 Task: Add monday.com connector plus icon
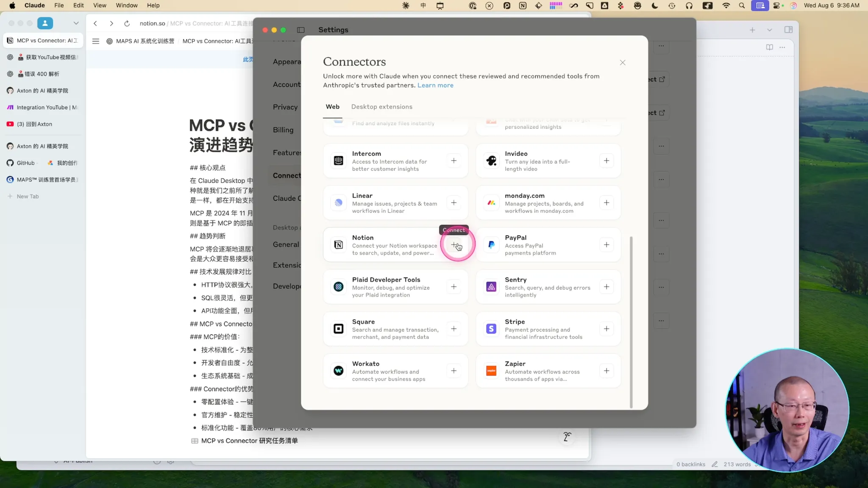coord(606,202)
